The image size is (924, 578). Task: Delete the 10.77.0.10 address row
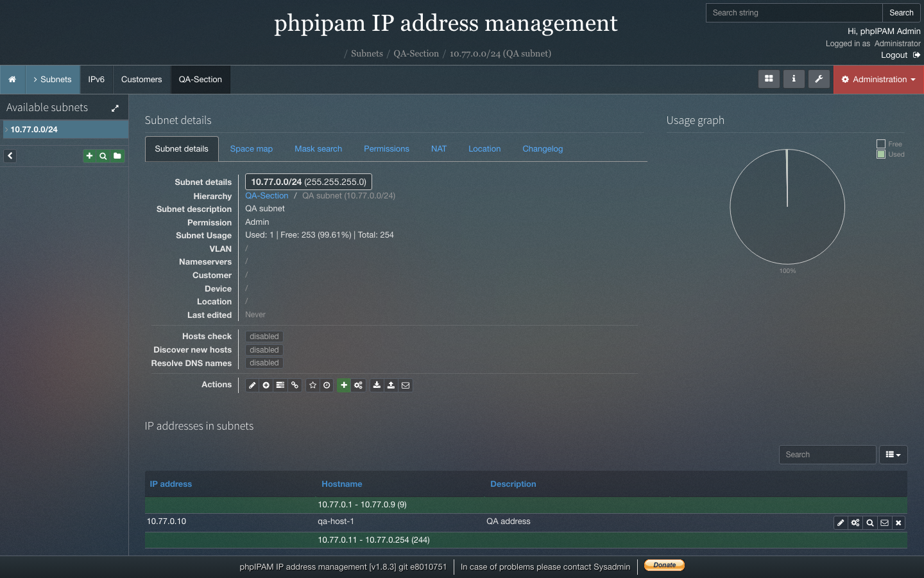pyautogui.click(x=899, y=523)
